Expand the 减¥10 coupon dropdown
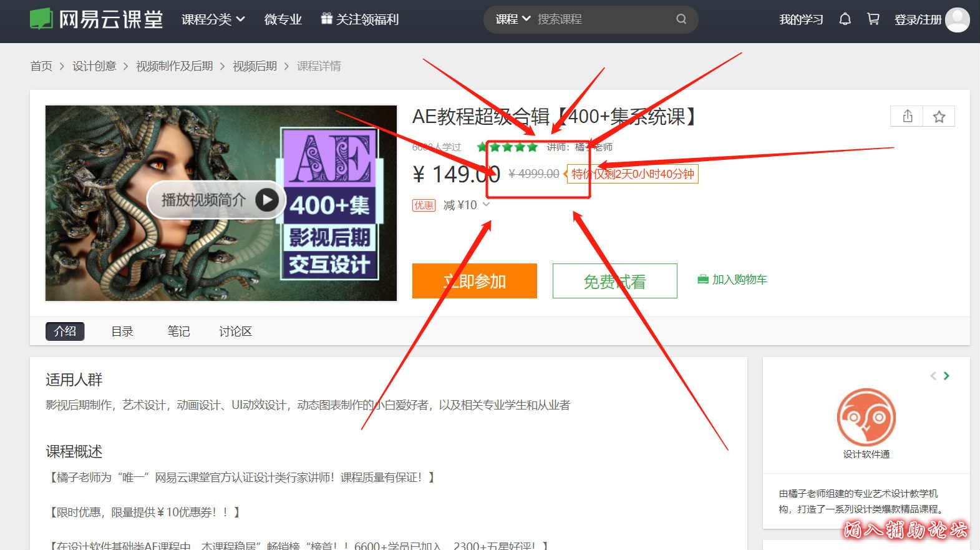Screen dimensions: 980x550 (467, 205)
